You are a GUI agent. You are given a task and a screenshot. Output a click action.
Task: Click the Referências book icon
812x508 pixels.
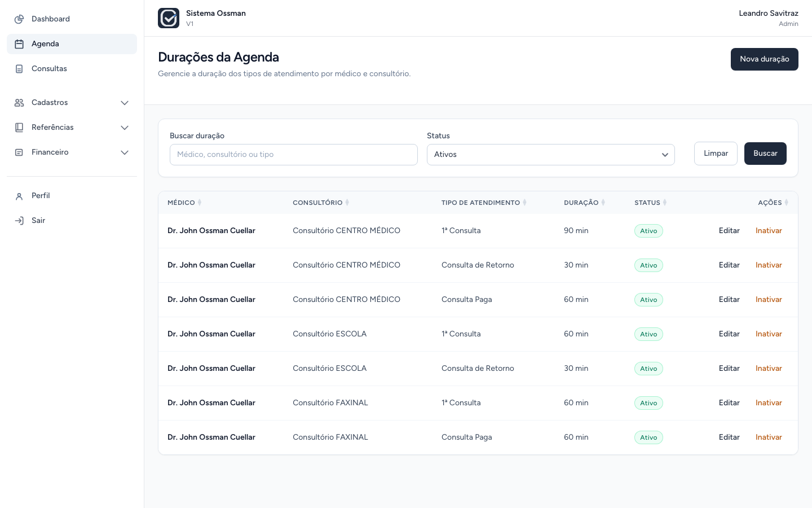(x=19, y=128)
